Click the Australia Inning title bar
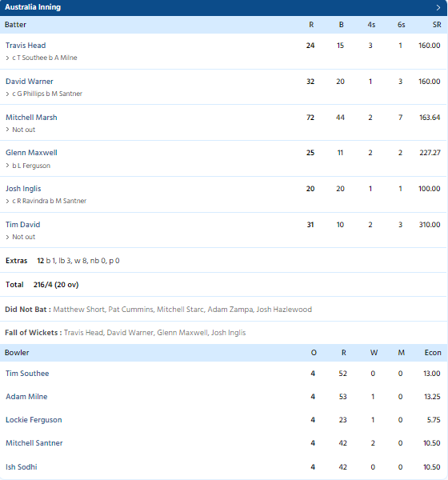 (x=223, y=8)
